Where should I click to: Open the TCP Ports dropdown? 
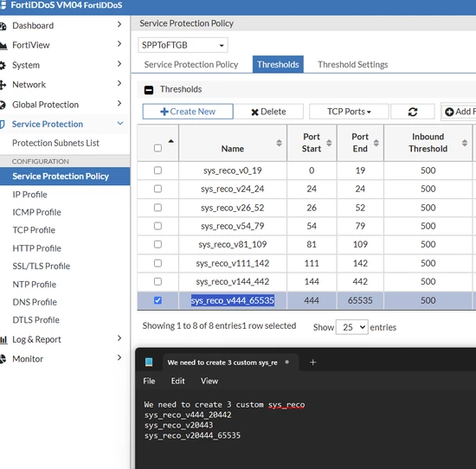pyautogui.click(x=349, y=112)
